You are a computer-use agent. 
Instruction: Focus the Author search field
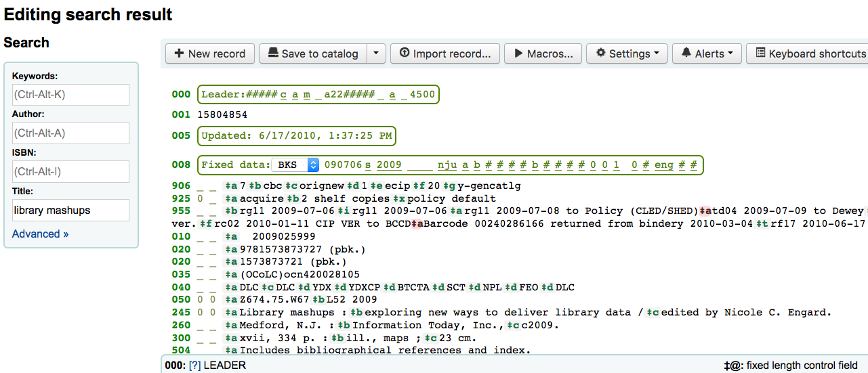[x=70, y=133]
